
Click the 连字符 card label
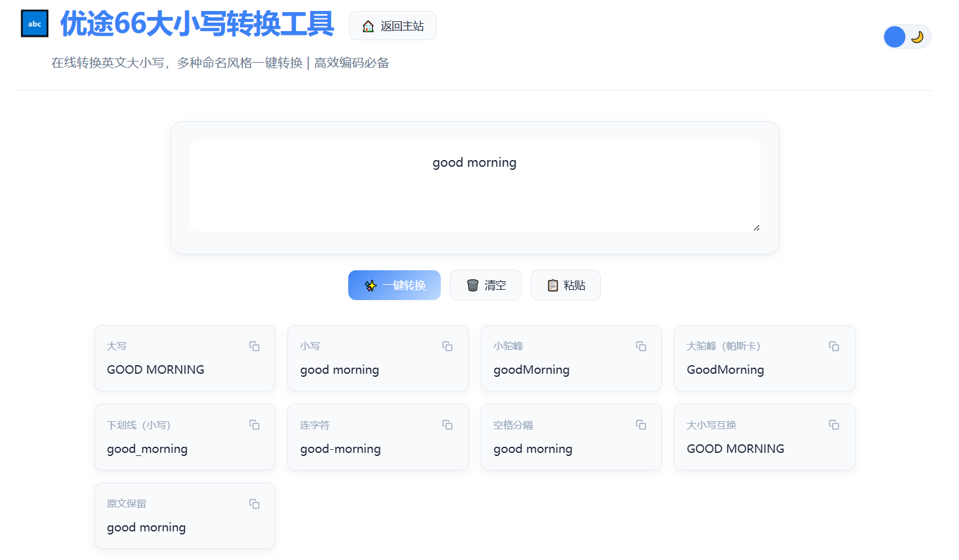(x=315, y=425)
